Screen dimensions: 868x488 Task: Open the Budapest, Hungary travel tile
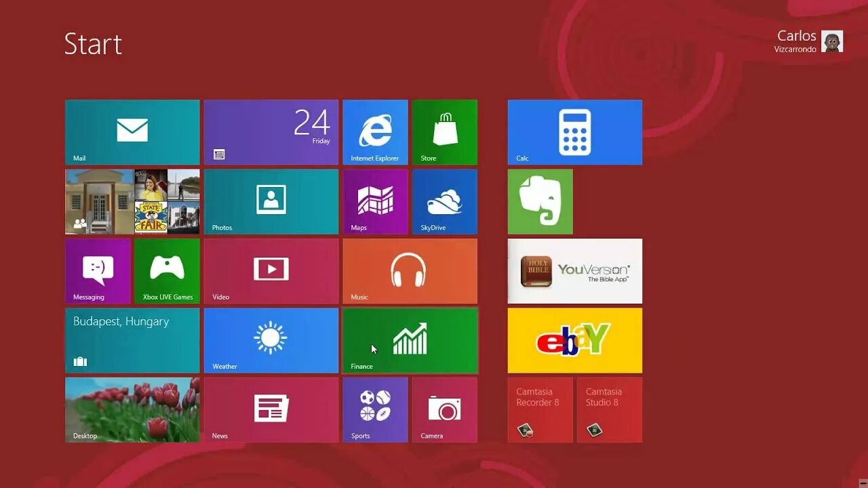[x=132, y=341]
